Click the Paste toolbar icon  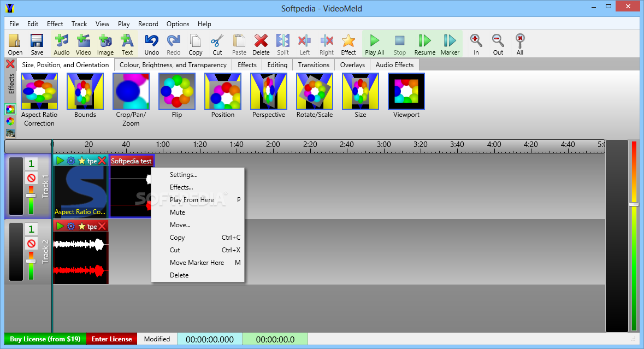[x=239, y=44]
